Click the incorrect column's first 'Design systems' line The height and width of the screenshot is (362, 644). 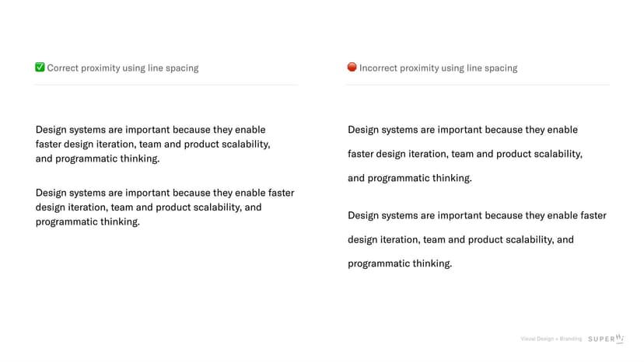[x=462, y=130]
